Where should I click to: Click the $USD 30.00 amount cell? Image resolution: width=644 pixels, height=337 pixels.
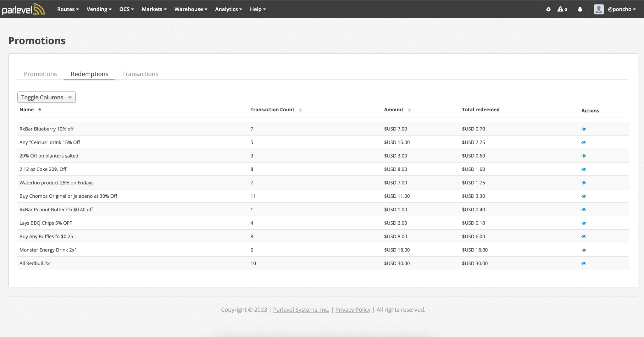point(397,263)
